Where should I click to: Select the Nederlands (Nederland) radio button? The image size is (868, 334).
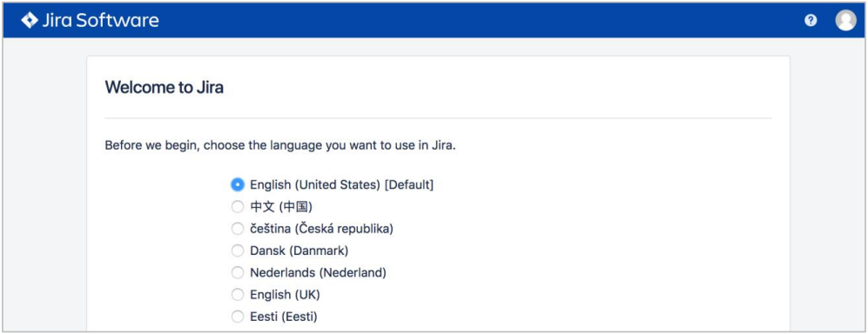pos(238,272)
